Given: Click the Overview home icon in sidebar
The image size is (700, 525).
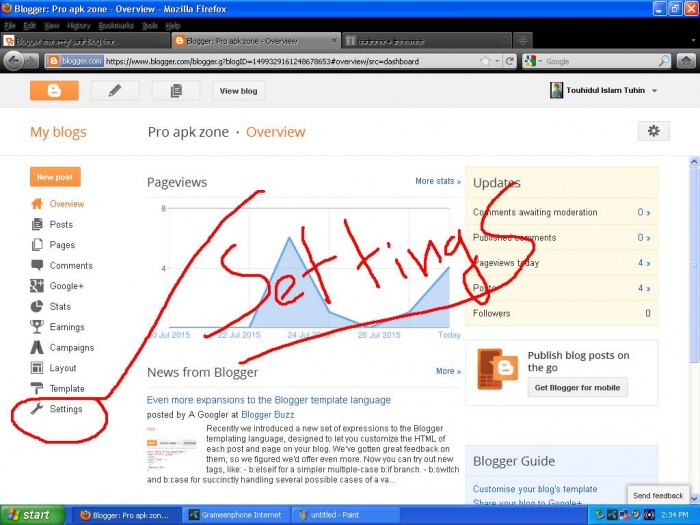Looking at the screenshot, I should coord(37,204).
